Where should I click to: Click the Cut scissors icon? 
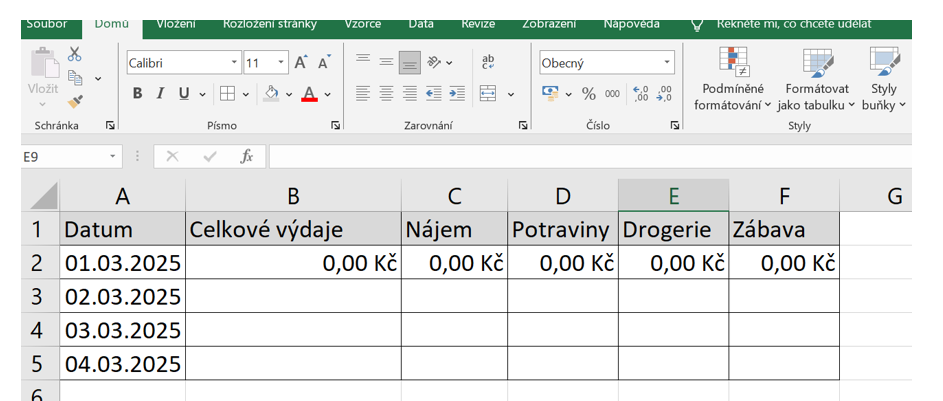pos(75,55)
